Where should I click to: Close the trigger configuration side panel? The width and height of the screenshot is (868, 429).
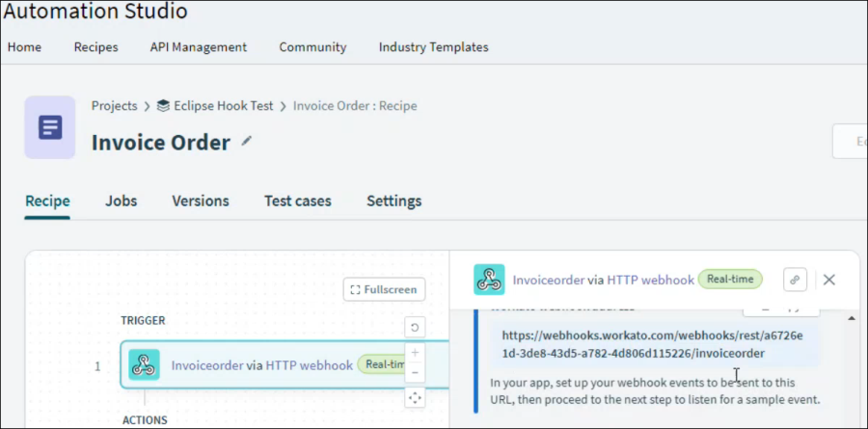[828, 281]
